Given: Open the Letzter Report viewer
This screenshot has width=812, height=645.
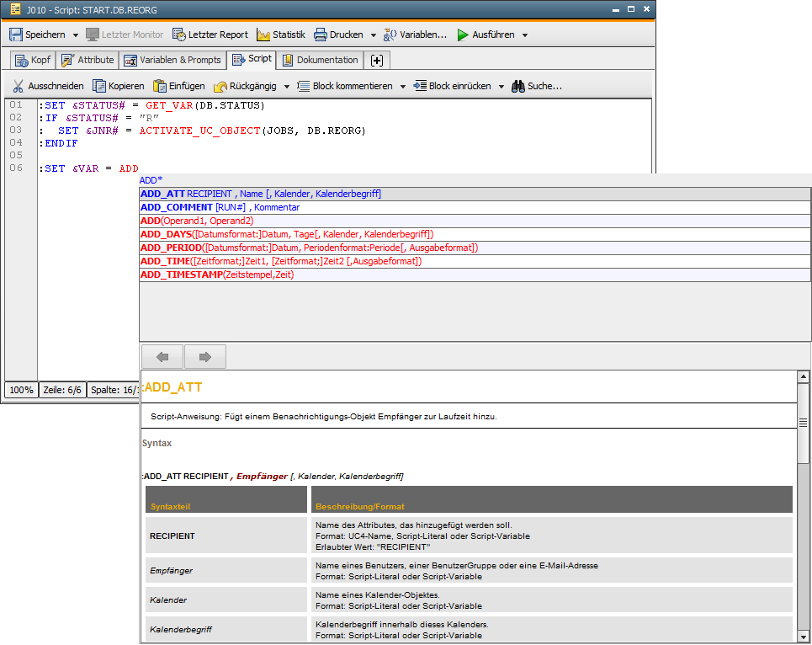Looking at the screenshot, I should (210, 35).
